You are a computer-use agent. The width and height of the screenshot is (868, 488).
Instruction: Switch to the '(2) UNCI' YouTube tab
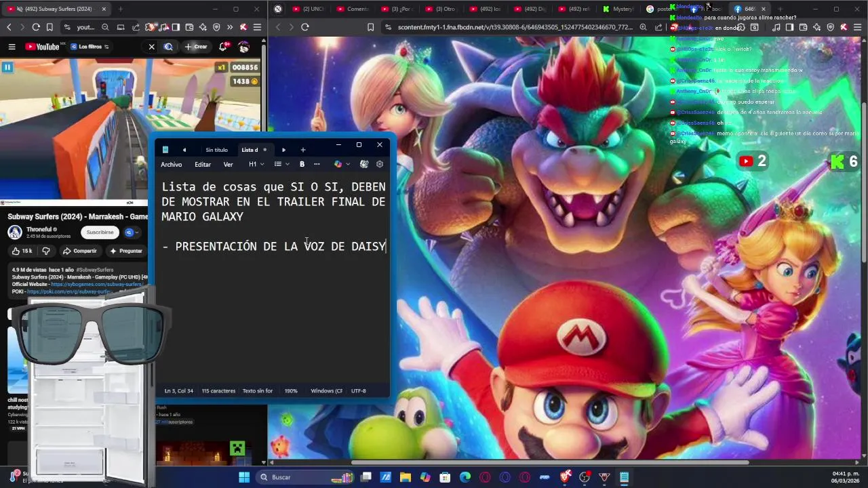click(x=307, y=9)
